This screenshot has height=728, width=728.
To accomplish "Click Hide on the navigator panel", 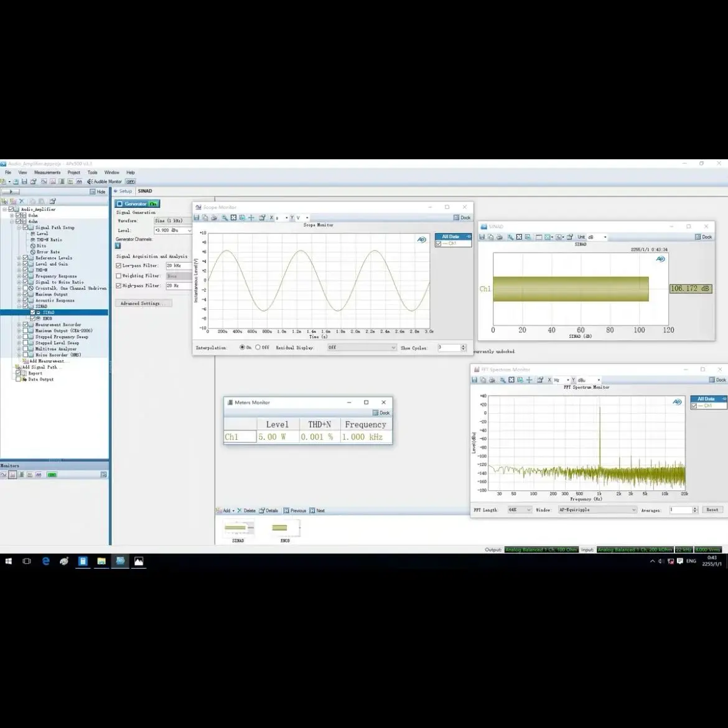I will pos(98,192).
